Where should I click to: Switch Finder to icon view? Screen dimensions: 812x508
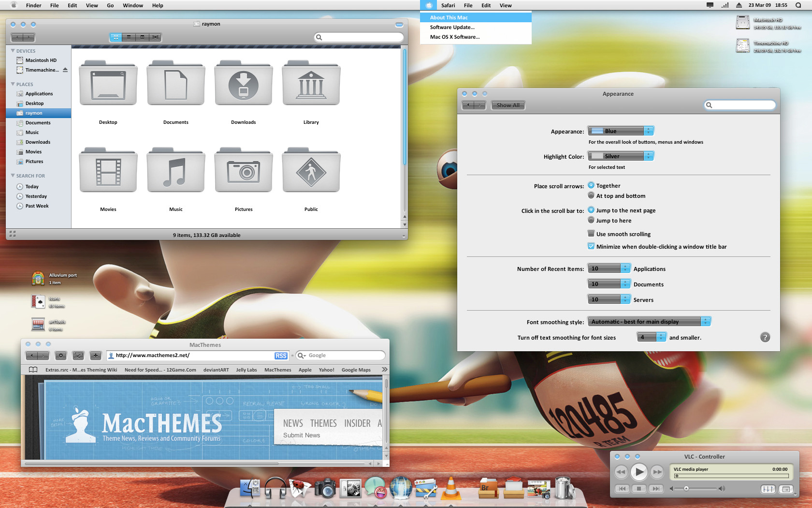coord(116,37)
